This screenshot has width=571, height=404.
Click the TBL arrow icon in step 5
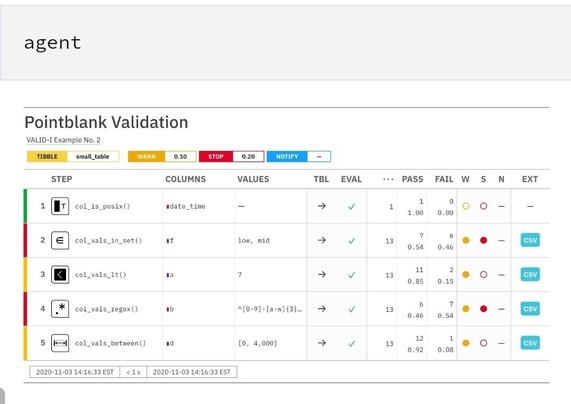pos(322,343)
